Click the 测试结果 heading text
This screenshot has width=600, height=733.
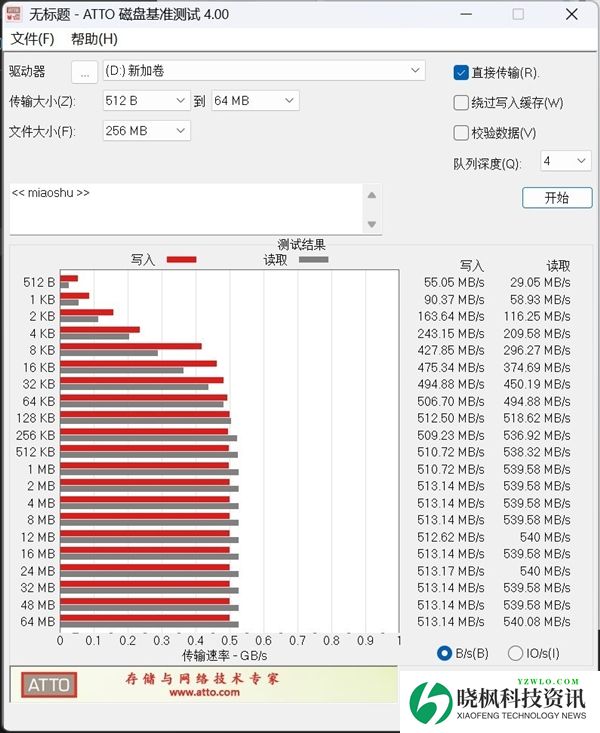point(302,244)
